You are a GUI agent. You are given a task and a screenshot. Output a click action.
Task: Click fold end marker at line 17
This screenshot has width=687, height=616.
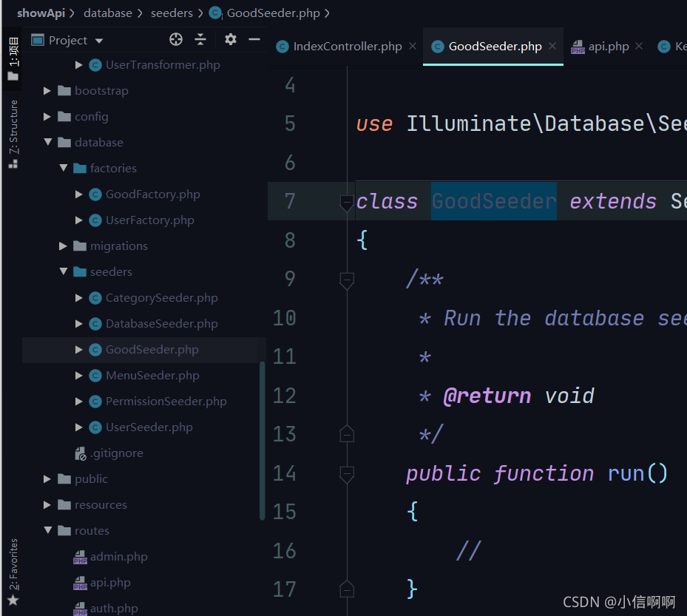click(x=347, y=589)
